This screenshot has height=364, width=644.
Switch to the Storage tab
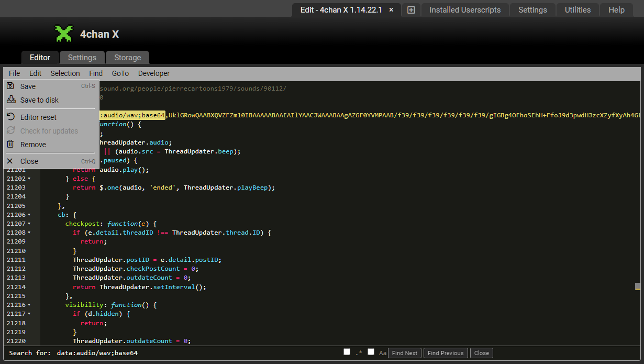[x=127, y=58]
